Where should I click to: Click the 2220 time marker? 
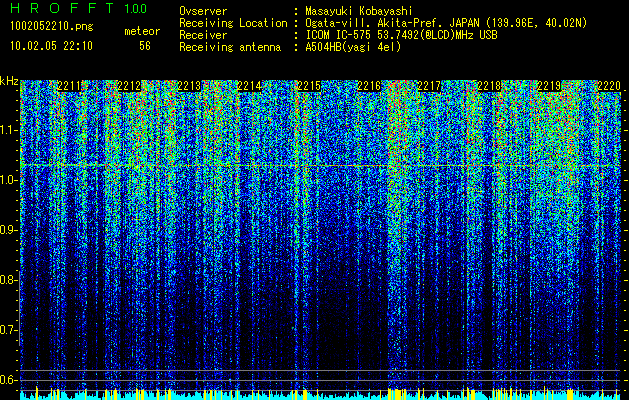(x=609, y=86)
